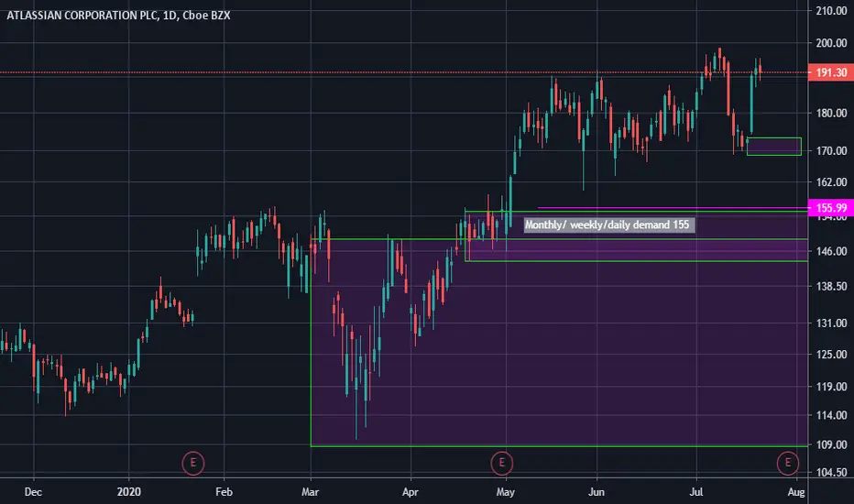Click the May label on time axis
The width and height of the screenshot is (854, 504).
tap(506, 492)
